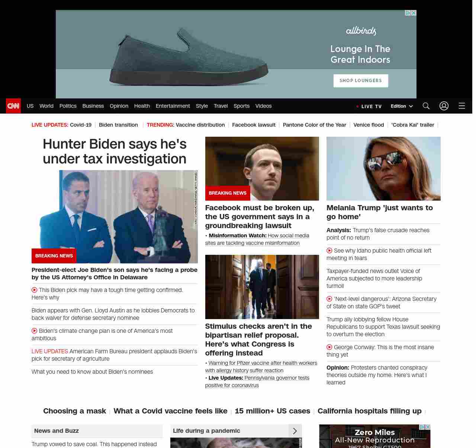Click the Shop Loungers button
This screenshot has height=448, width=476.
point(361,81)
